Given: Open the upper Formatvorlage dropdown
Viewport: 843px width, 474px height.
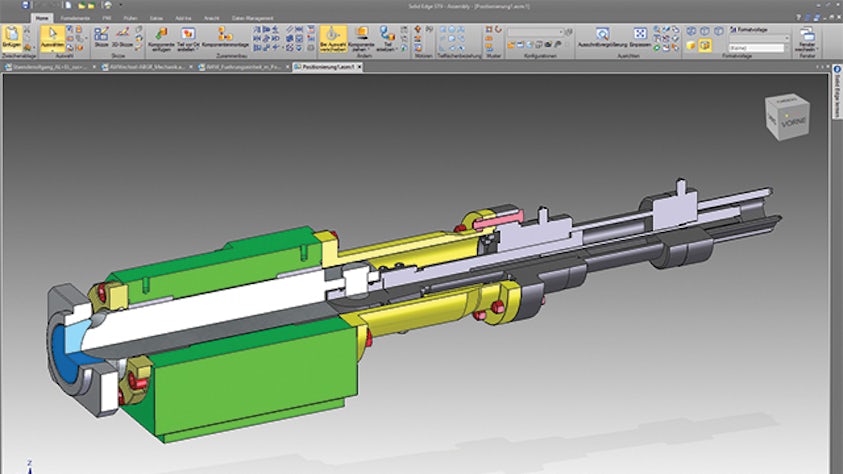Looking at the screenshot, I should (x=760, y=39).
